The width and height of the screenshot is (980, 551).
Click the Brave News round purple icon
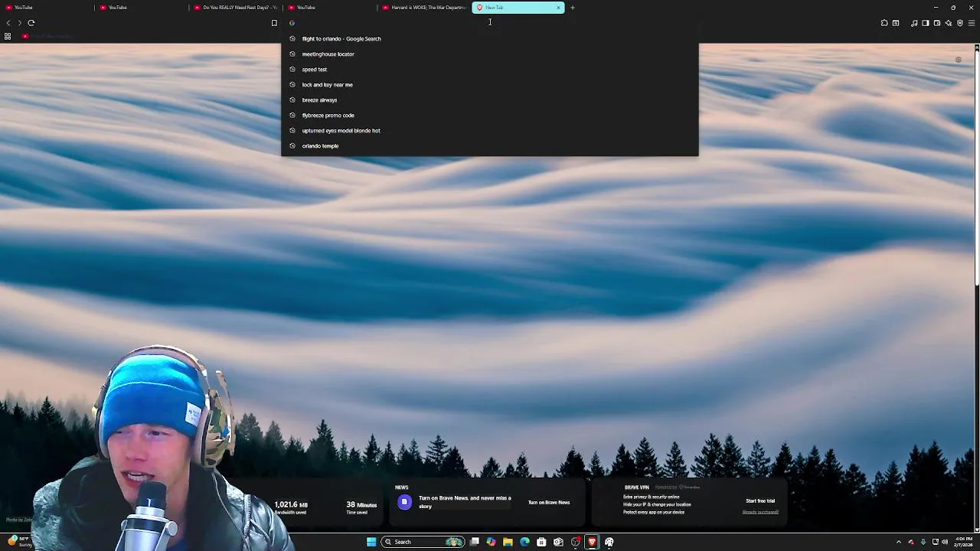pos(404,502)
